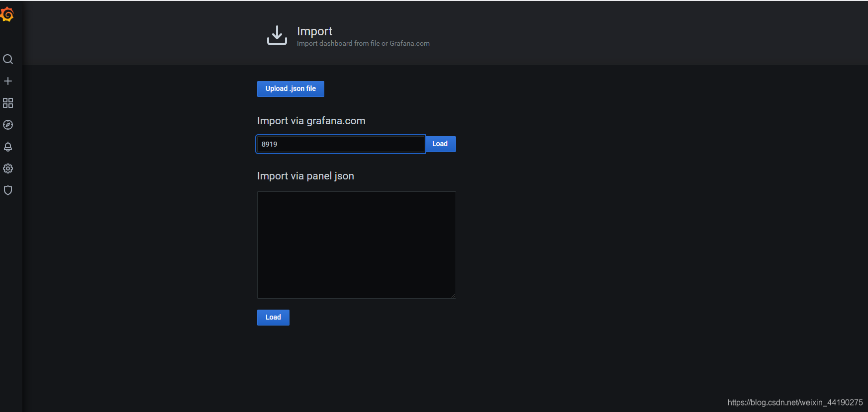The image size is (868, 412).
Task: Load the dashboard from grafana.com ID
Action: pyautogui.click(x=440, y=144)
